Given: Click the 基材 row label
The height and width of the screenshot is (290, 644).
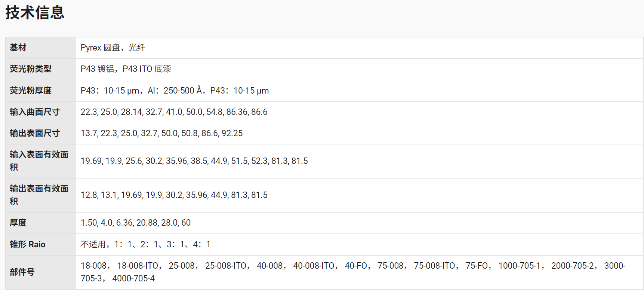Looking at the screenshot, I should (x=18, y=48).
